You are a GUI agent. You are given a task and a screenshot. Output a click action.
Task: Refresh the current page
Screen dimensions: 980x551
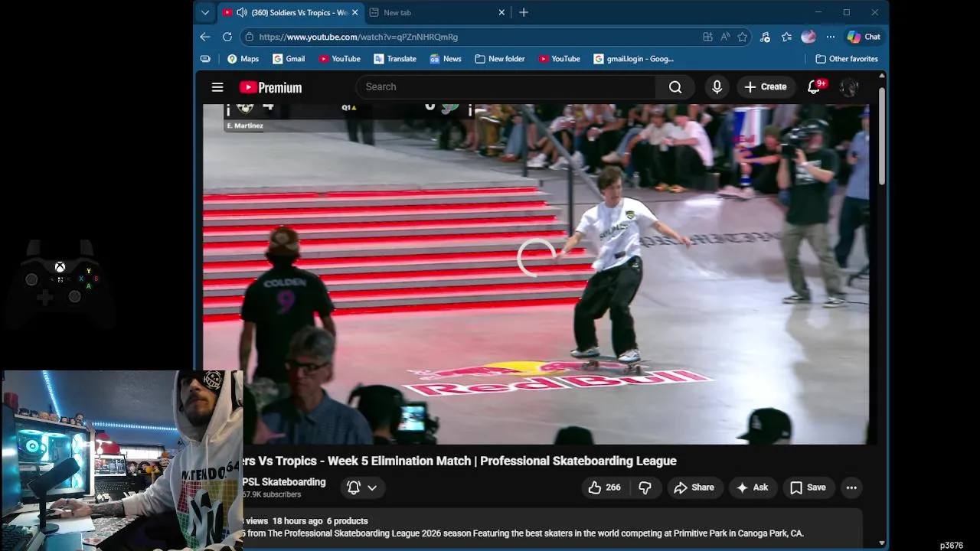[x=227, y=37]
